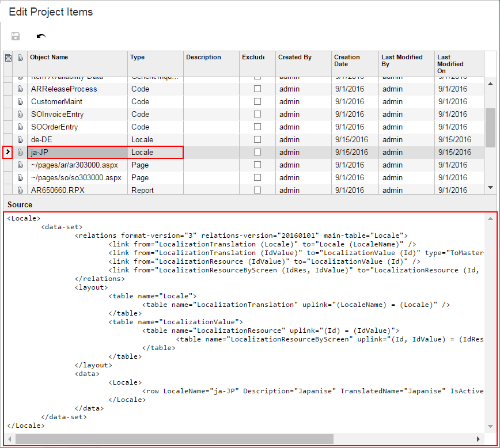This screenshot has height=448, width=500.
Task: Click the paperclip attachment column header icon
Action: tap(20, 58)
